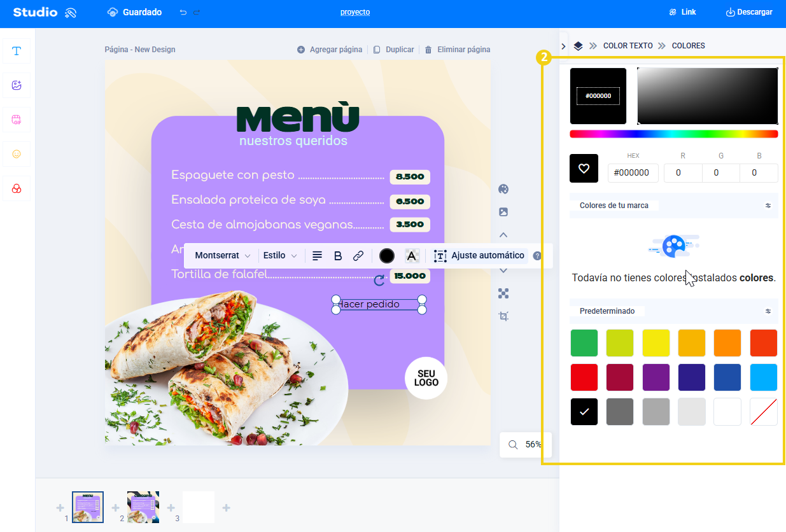
Task: Select the Hacer pedido text box
Action: [378, 304]
